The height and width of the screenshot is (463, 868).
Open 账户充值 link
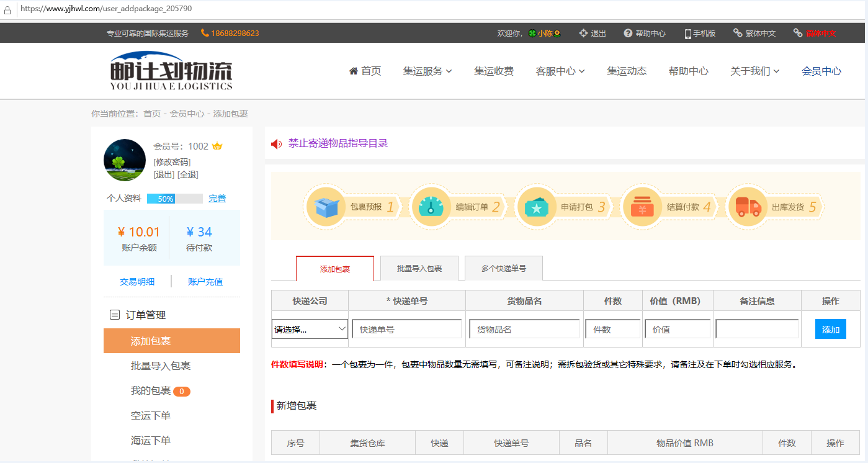coord(205,282)
